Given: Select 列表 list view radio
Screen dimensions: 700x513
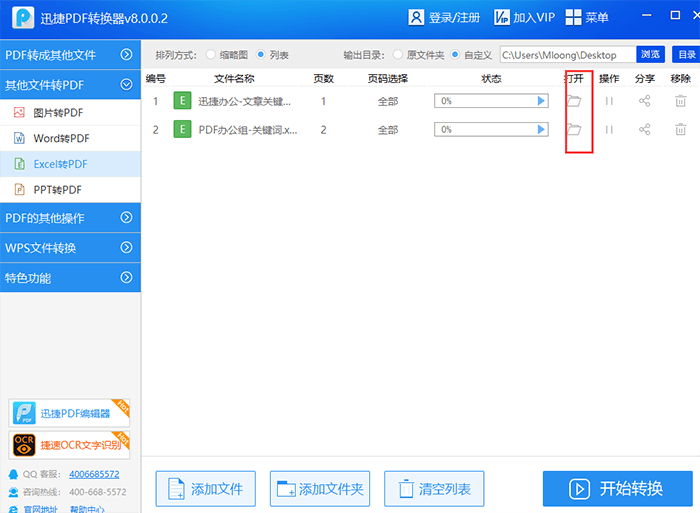Looking at the screenshot, I should 261,54.
